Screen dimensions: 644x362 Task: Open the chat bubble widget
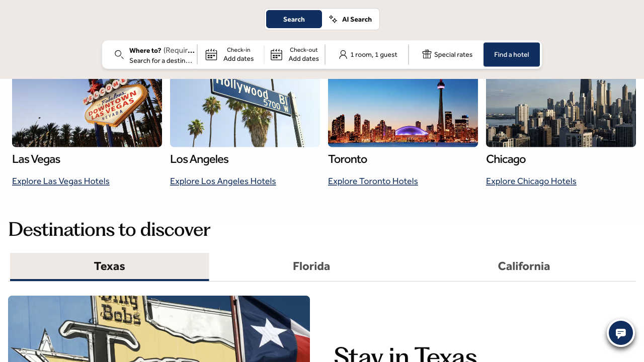[x=621, y=333]
